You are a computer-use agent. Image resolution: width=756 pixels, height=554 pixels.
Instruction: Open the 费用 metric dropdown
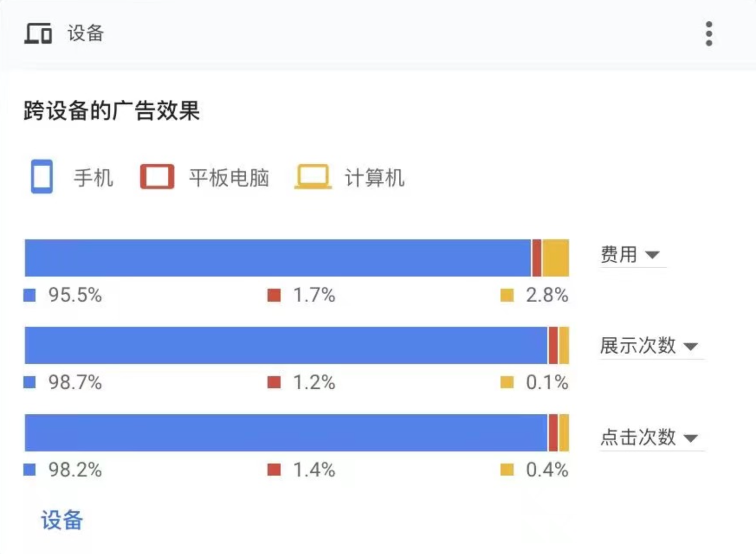pyautogui.click(x=630, y=255)
